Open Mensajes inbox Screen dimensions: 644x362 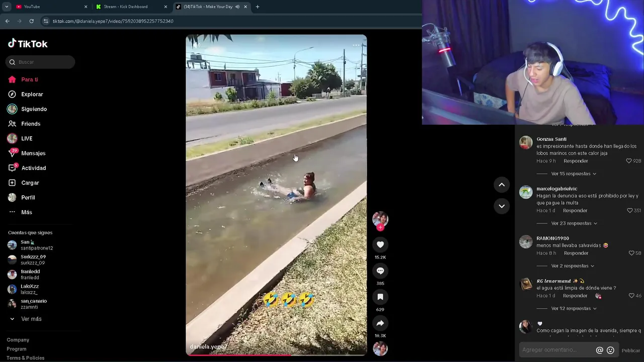pos(27,153)
